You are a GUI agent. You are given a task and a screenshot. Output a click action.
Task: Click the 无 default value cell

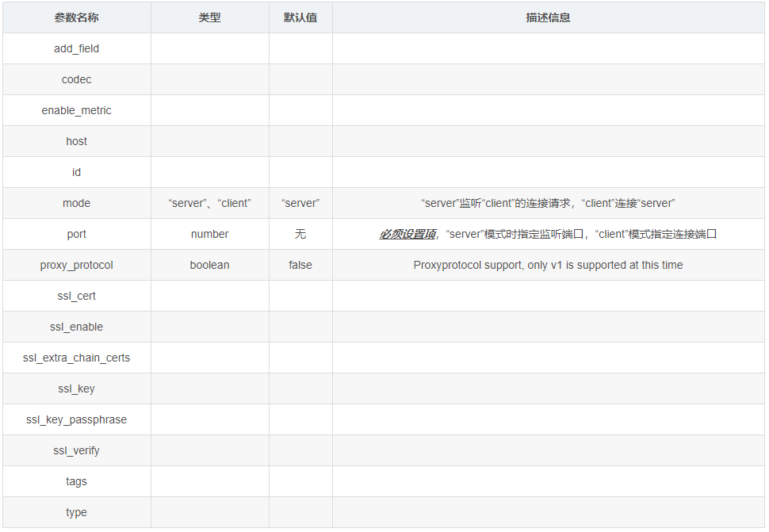point(300,234)
